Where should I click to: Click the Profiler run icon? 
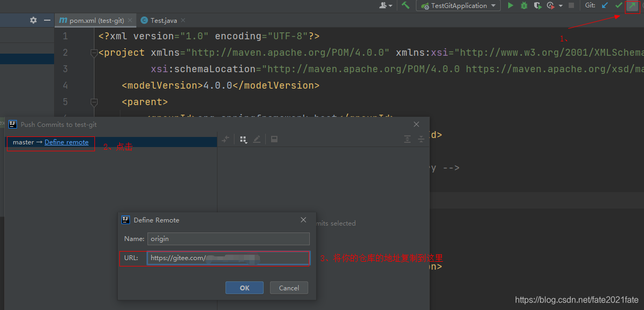coord(551,6)
